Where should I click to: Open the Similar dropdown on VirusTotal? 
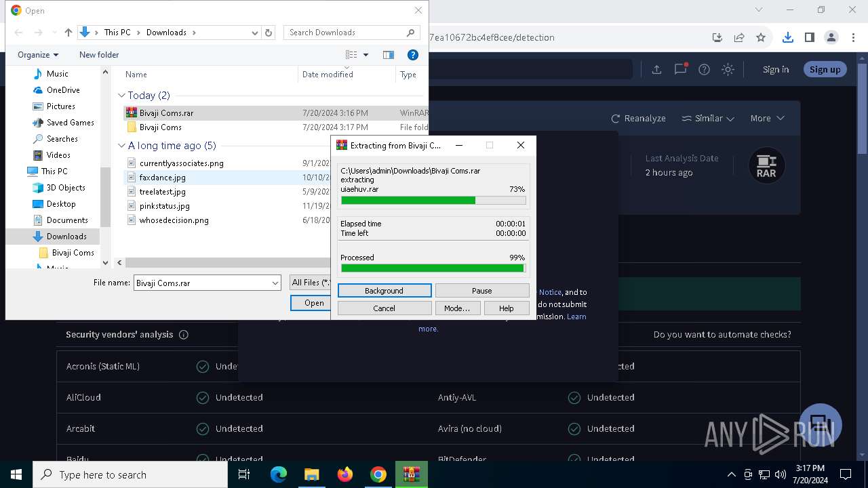pyautogui.click(x=708, y=118)
